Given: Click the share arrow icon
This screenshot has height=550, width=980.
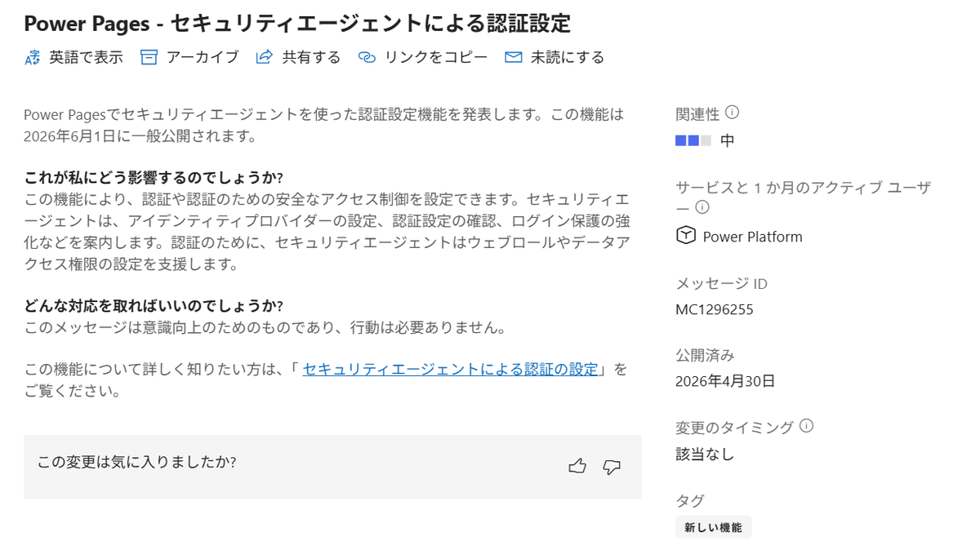Looking at the screenshot, I should [x=264, y=57].
